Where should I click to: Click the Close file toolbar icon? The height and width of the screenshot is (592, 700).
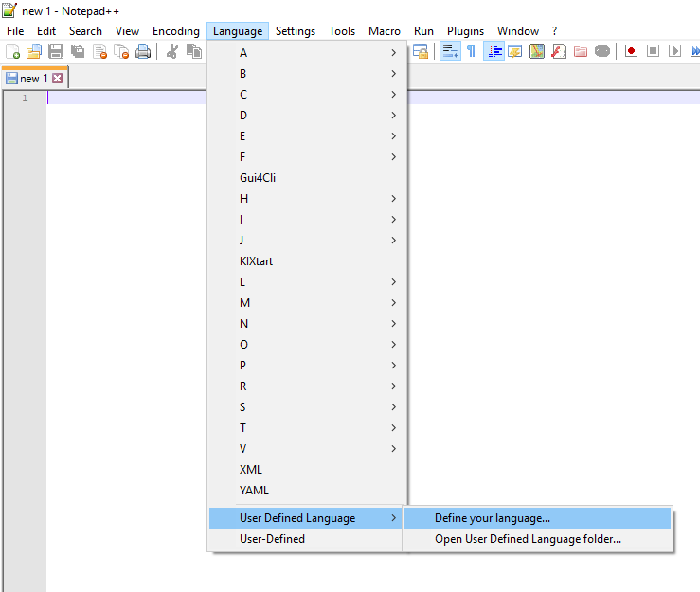[99, 51]
